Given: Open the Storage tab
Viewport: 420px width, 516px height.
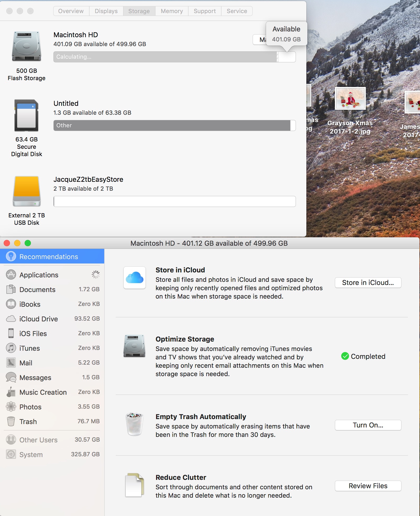Looking at the screenshot, I should pos(139,11).
